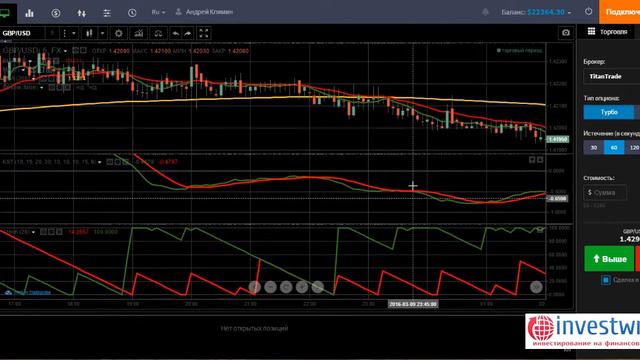Open the bar chart statistics icon

[x=29, y=13]
